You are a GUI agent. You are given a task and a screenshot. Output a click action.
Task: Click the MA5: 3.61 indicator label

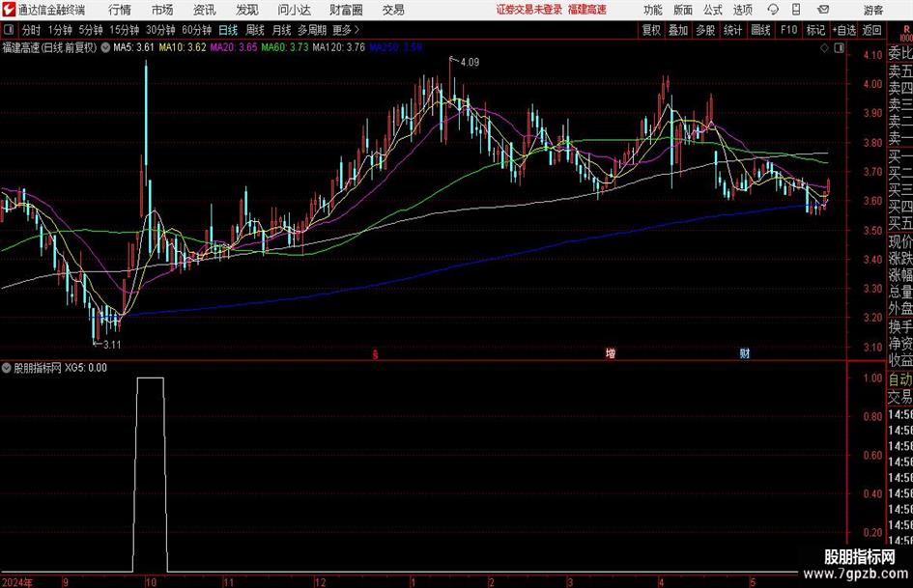pyautogui.click(x=134, y=47)
